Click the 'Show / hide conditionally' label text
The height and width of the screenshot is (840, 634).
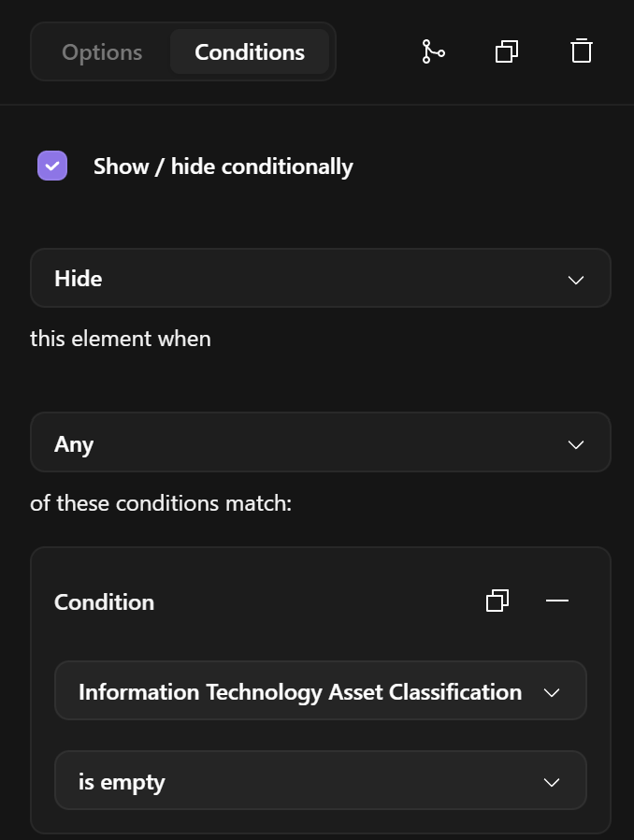pyautogui.click(x=223, y=167)
